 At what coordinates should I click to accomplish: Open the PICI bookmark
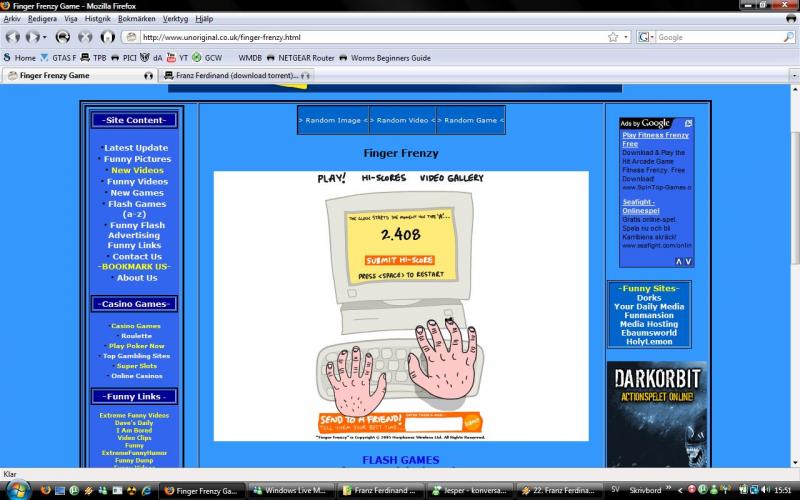tap(124, 58)
